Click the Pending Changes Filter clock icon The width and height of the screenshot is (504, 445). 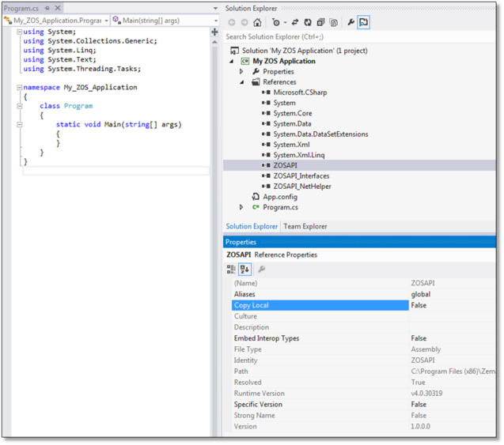point(276,22)
